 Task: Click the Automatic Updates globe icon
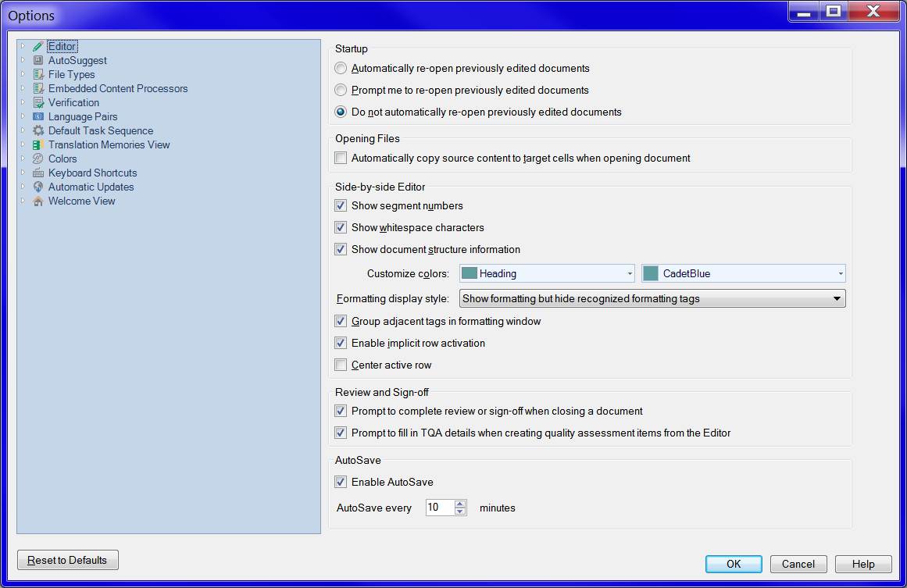click(x=38, y=187)
